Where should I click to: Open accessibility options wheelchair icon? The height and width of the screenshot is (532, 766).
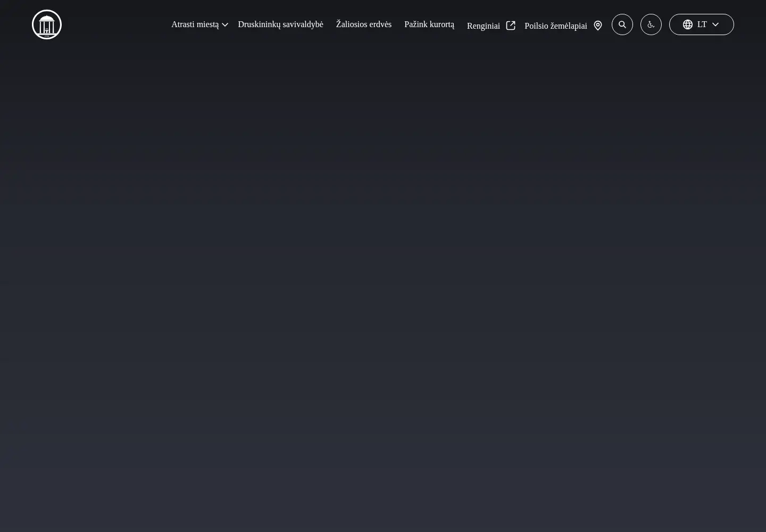tap(651, 24)
